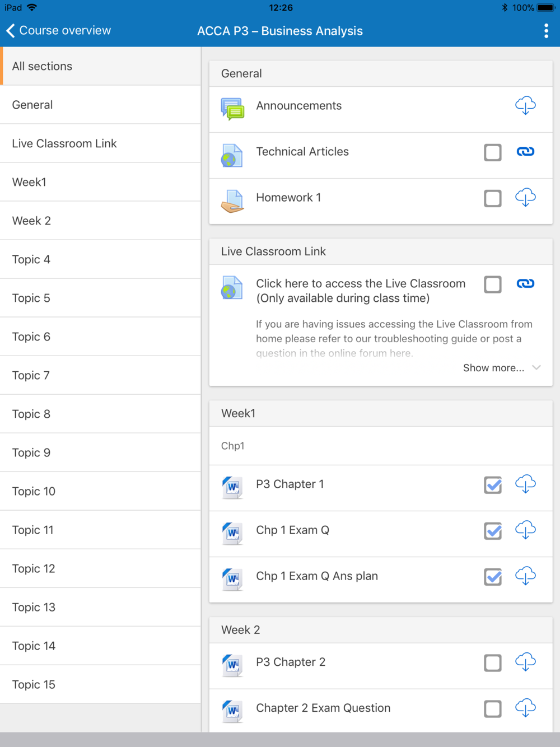The height and width of the screenshot is (747, 560).
Task: Open the Chp 1 Exam Q Ans plan
Action: tap(317, 576)
